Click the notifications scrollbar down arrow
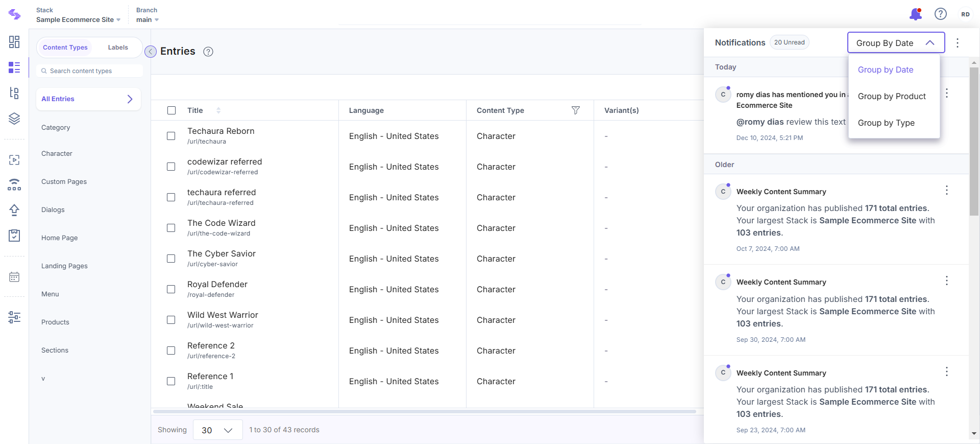The height and width of the screenshot is (444, 980). coord(974,433)
